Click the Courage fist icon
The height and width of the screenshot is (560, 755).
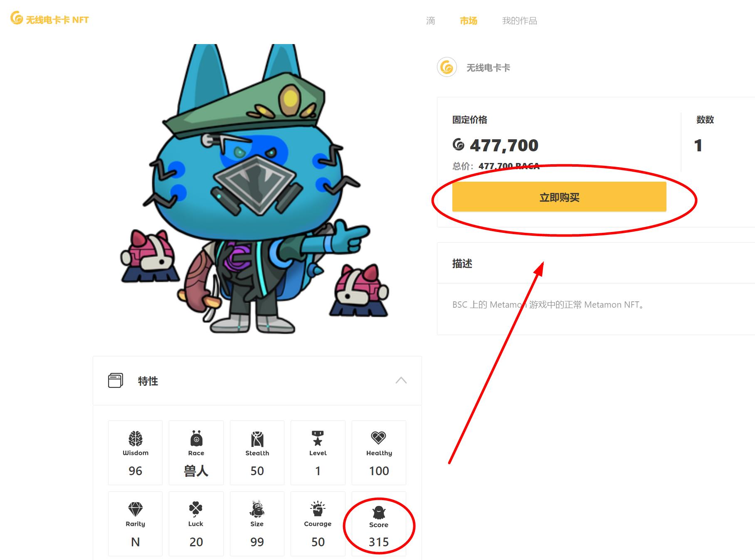[x=318, y=509]
